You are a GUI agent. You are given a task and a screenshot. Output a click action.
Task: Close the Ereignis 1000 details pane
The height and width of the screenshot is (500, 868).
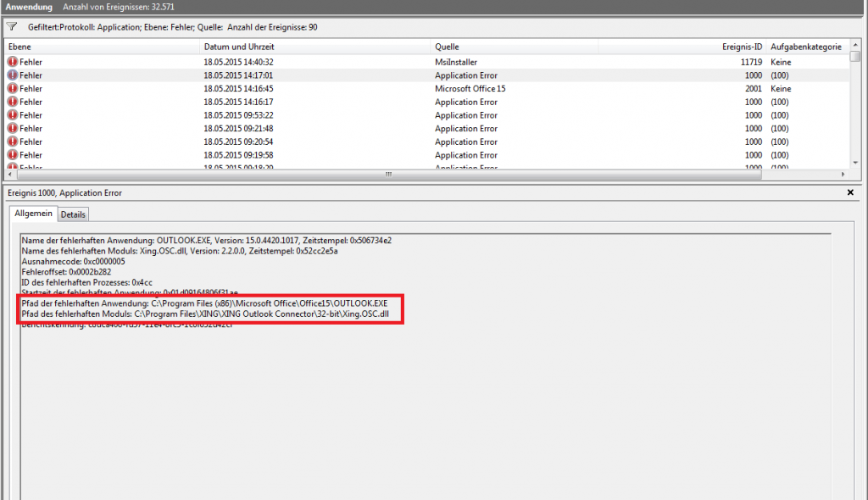point(850,193)
